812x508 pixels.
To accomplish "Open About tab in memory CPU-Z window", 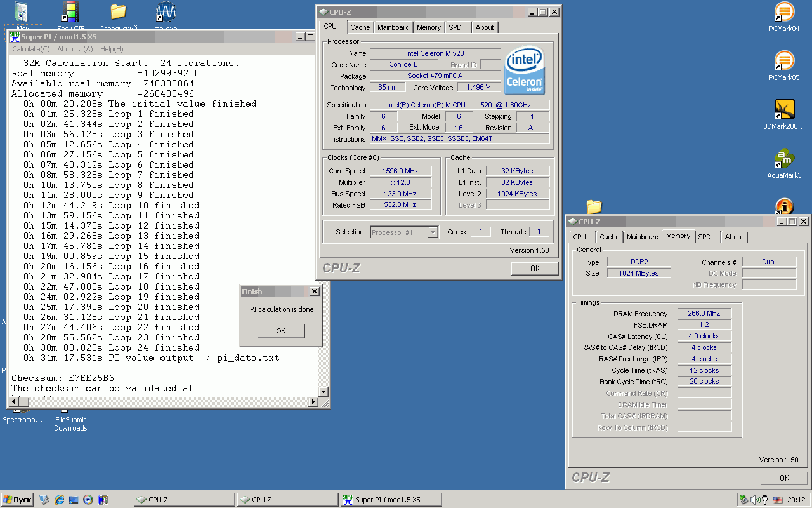I will pos(734,237).
